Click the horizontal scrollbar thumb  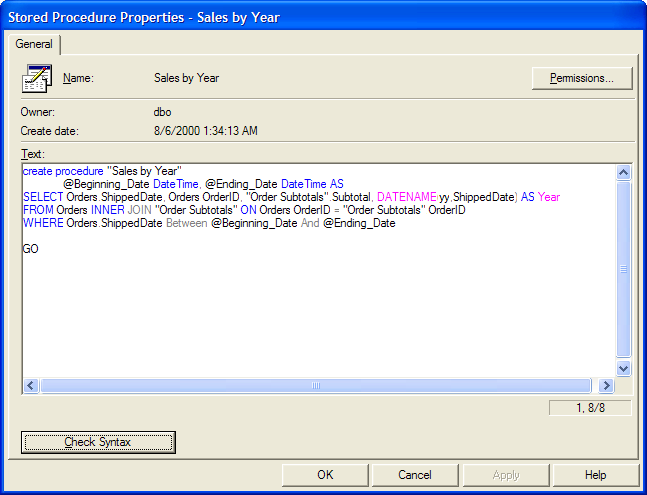tap(317, 385)
